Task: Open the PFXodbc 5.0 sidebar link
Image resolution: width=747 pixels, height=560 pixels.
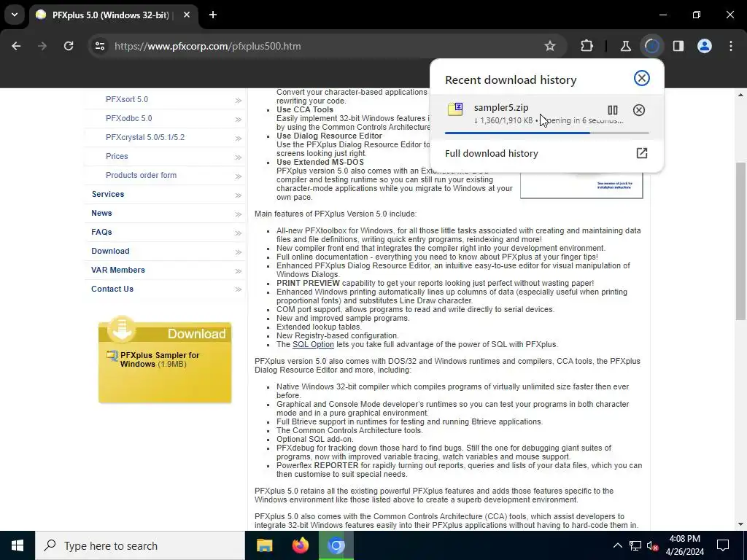Action: click(x=128, y=118)
